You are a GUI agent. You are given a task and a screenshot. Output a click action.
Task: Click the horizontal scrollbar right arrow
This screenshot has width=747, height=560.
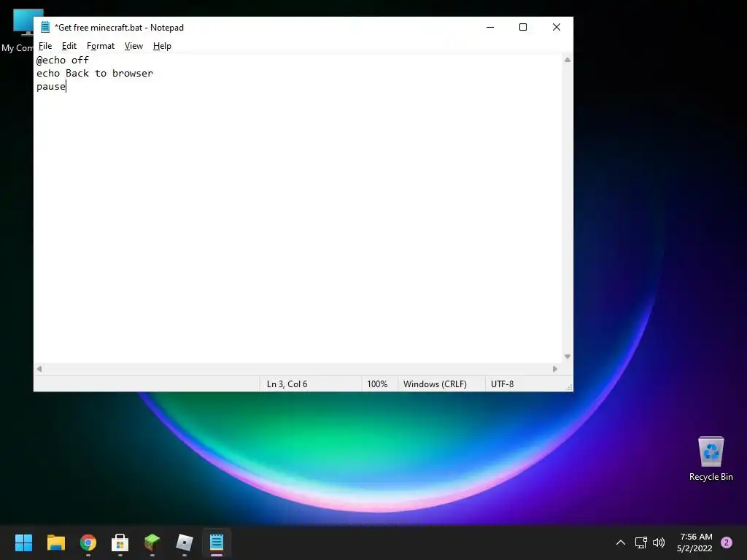pyautogui.click(x=555, y=368)
